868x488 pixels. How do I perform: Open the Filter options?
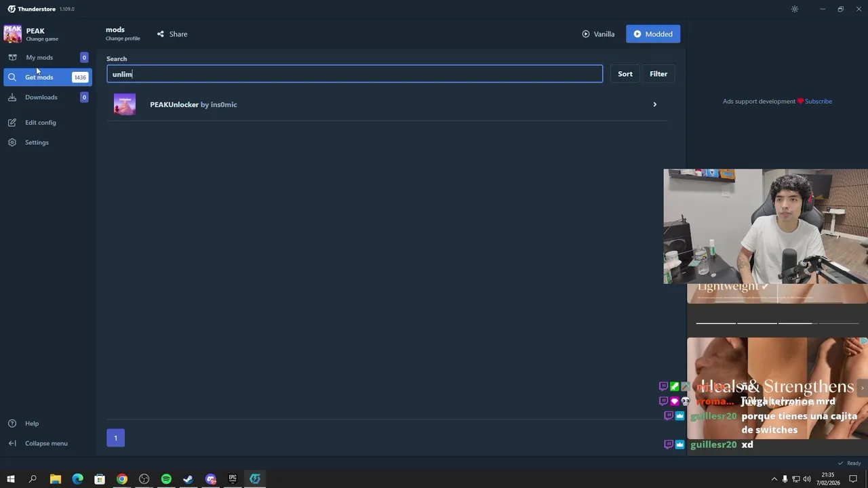(658, 74)
